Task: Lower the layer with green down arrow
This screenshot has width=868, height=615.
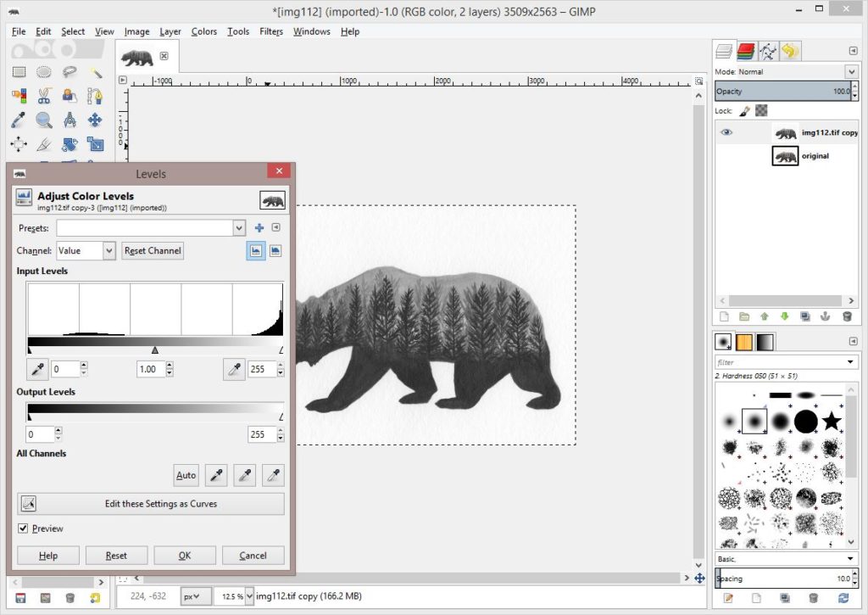Action: click(x=784, y=316)
